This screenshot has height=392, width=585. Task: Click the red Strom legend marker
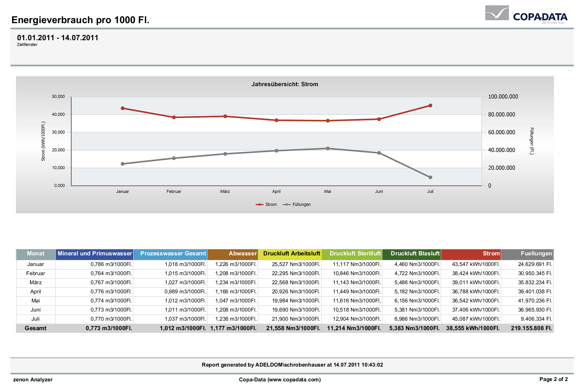(x=259, y=205)
